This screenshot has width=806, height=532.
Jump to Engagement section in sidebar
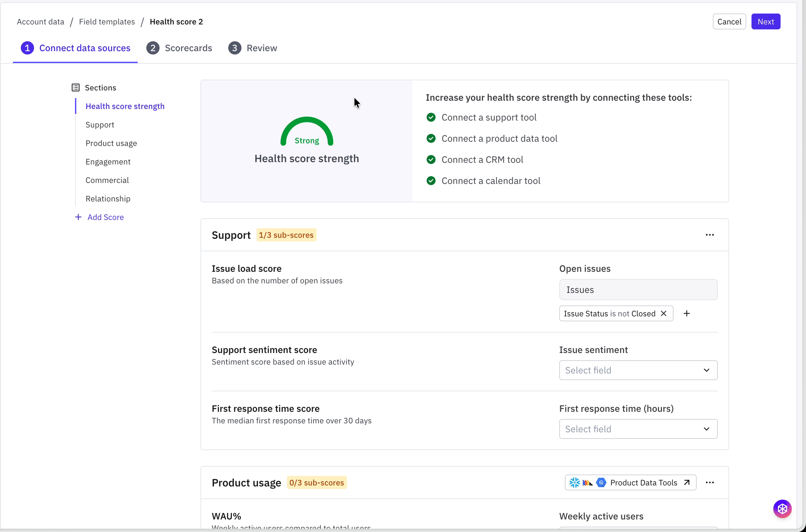point(108,162)
